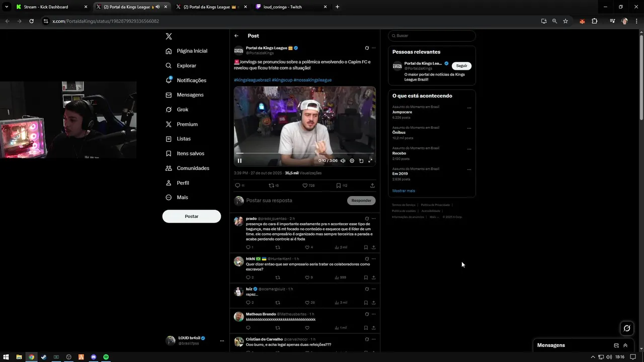Switch to Stream - Kick Dashboard tab
This screenshot has height=362, width=644.
click(x=51, y=7)
